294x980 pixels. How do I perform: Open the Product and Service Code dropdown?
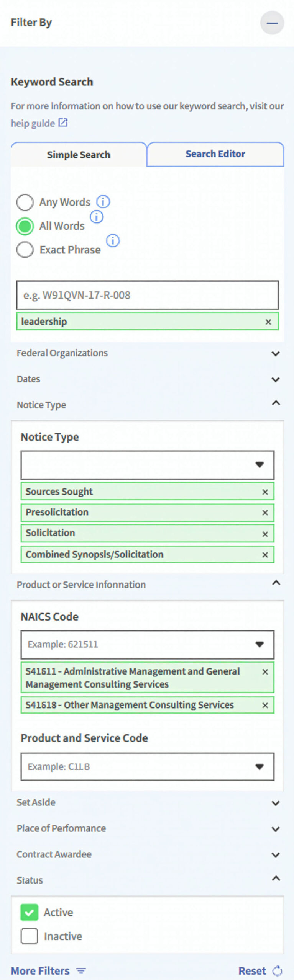point(147,766)
